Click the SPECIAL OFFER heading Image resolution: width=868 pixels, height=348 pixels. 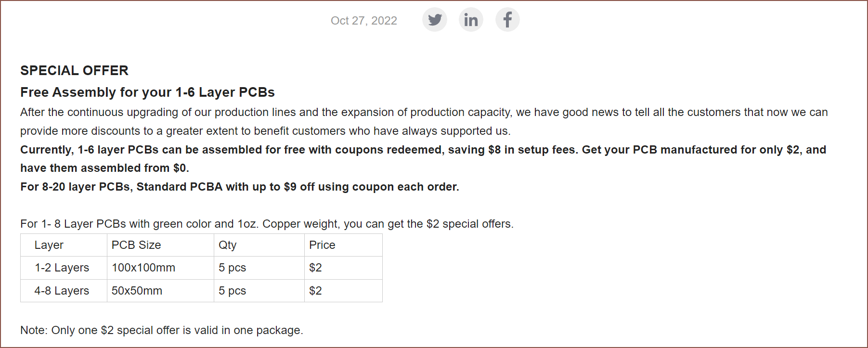(x=74, y=70)
